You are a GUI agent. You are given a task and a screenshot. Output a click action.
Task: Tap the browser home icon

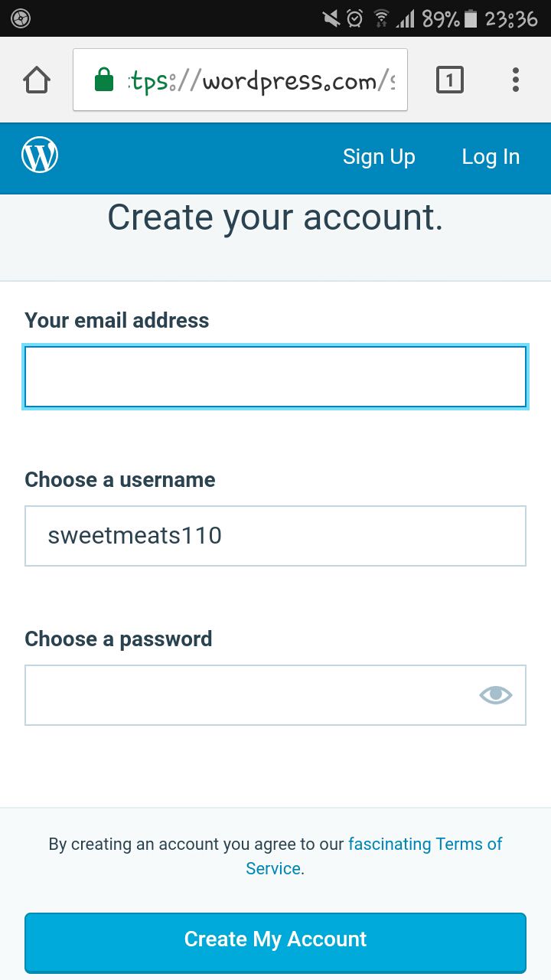click(x=37, y=80)
